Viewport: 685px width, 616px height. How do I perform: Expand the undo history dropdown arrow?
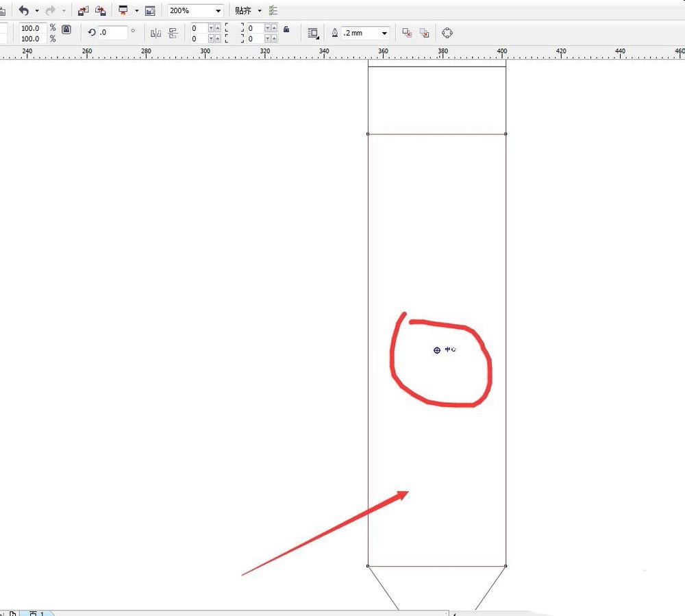(x=37, y=11)
